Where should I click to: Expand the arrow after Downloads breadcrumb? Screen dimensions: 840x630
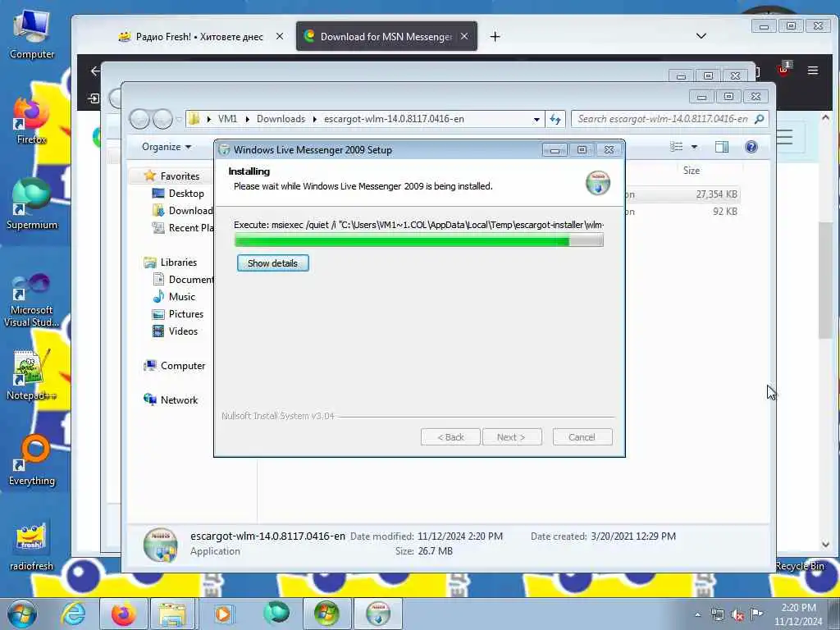pyautogui.click(x=314, y=119)
